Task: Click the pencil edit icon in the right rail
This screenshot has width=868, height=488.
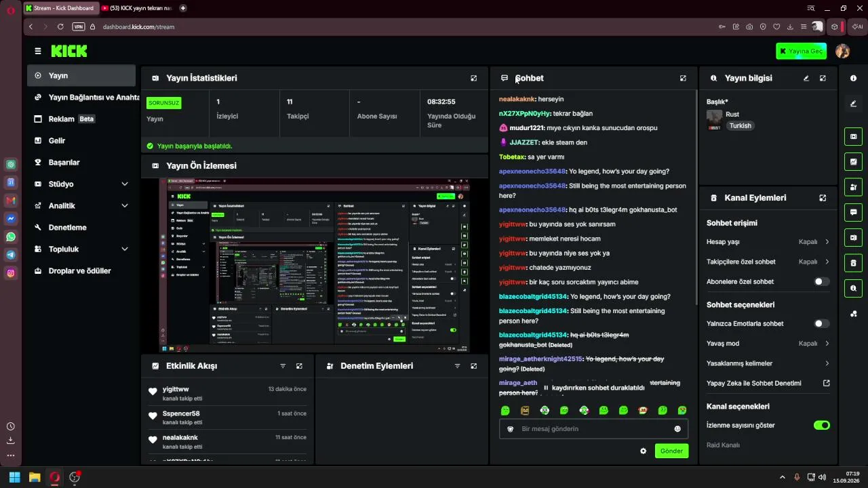Action: click(853, 104)
